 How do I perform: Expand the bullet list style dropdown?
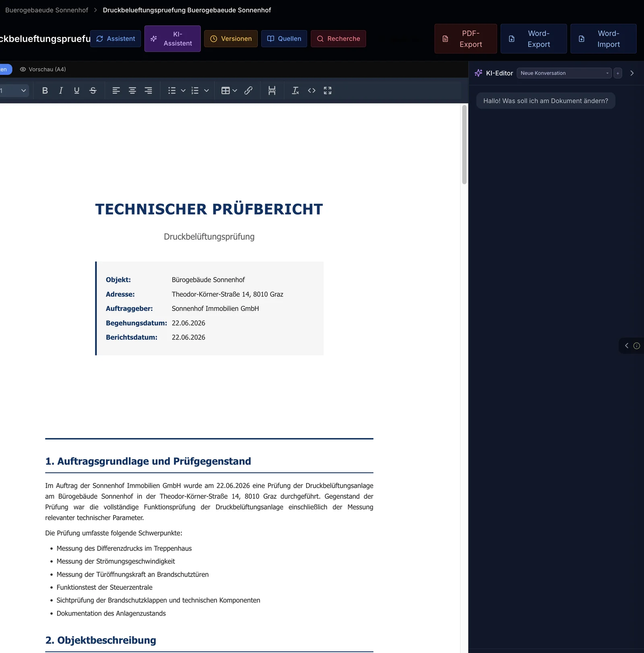click(x=183, y=91)
